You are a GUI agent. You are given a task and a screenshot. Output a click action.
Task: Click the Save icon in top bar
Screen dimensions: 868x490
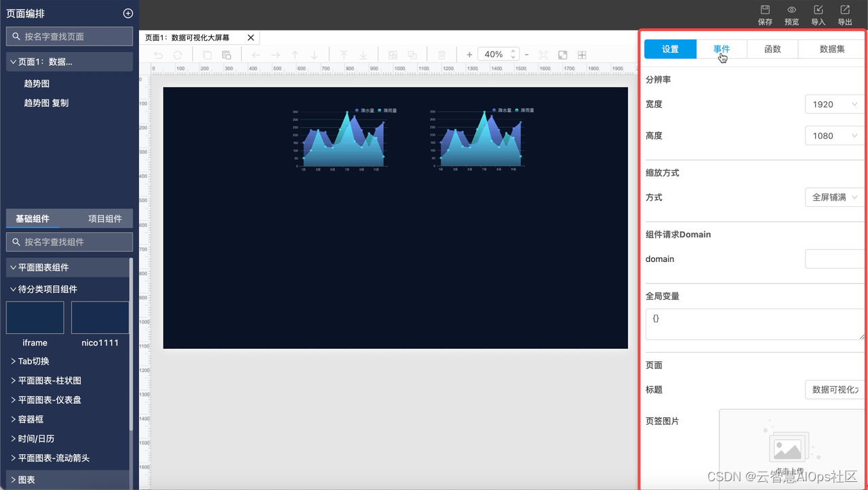765,10
